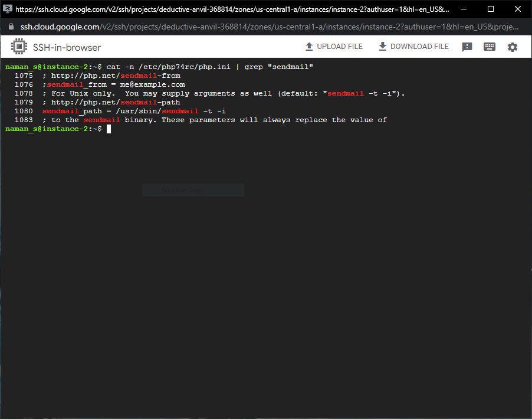Click the UPLOAD FILE button
Image resolution: width=532 pixels, height=419 pixels.
334,47
